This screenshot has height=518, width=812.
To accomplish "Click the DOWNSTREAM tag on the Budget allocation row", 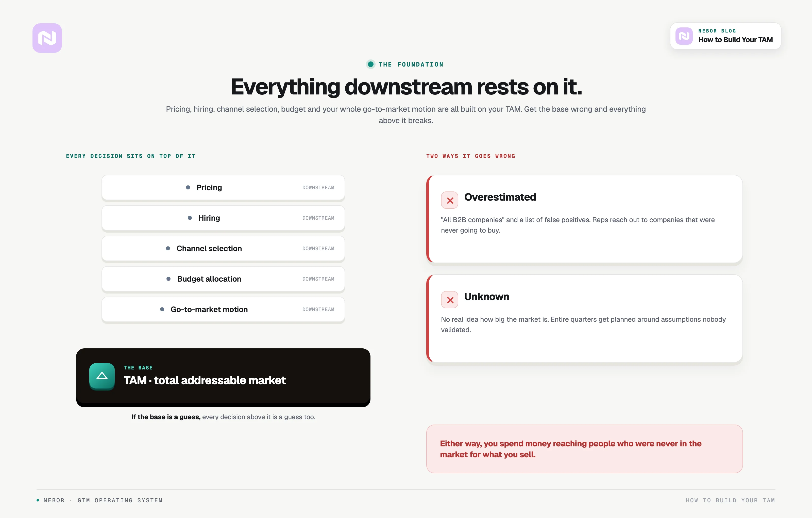I will (318, 279).
